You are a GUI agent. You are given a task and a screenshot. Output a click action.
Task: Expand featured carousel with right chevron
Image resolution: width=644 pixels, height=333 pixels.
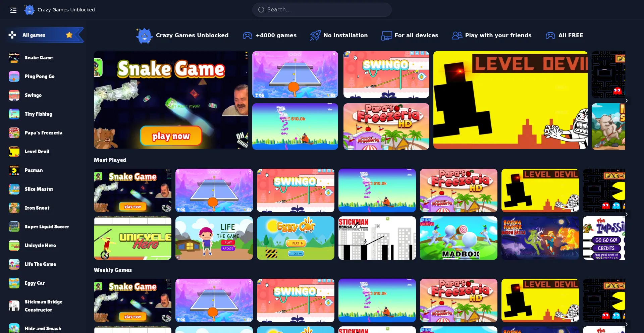(626, 101)
